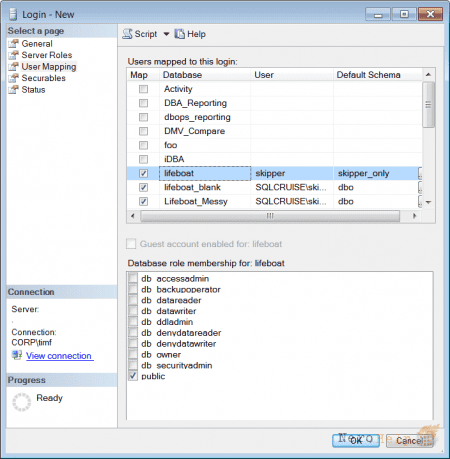This screenshot has height=459, width=450.
Task: Uncheck the Map box for Lifeboat_Messy
Action: (x=143, y=201)
